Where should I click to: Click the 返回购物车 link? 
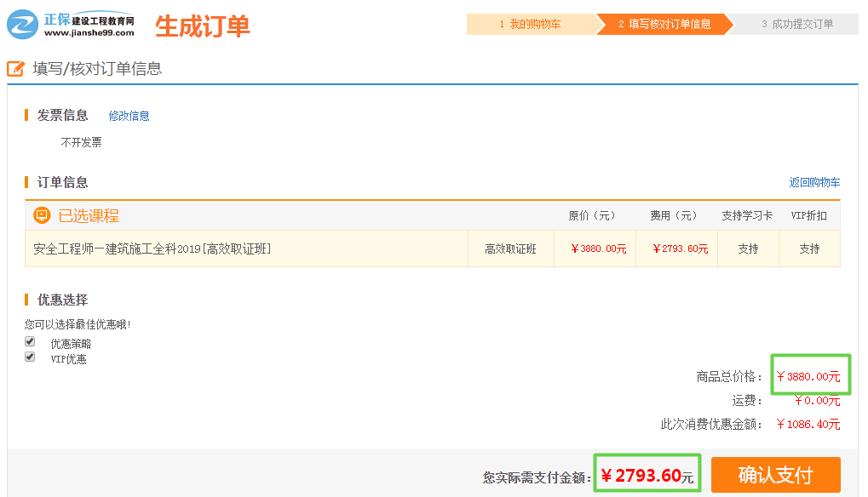[813, 182]
